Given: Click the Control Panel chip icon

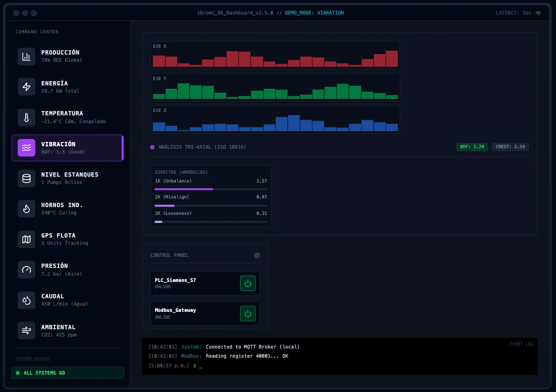Looking at the screenshot, I should [x=257, y=255].
